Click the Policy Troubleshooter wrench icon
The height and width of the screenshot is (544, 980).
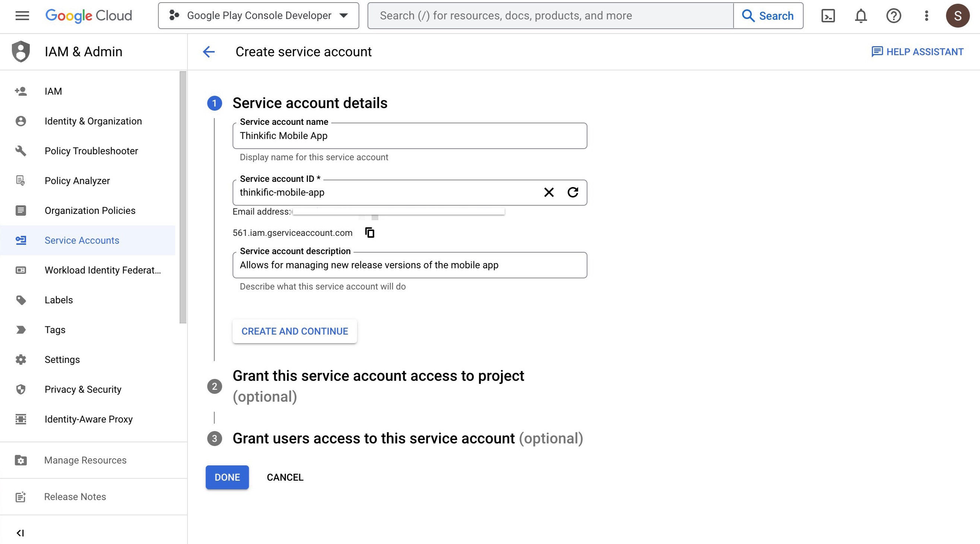(x=21, y=151)
